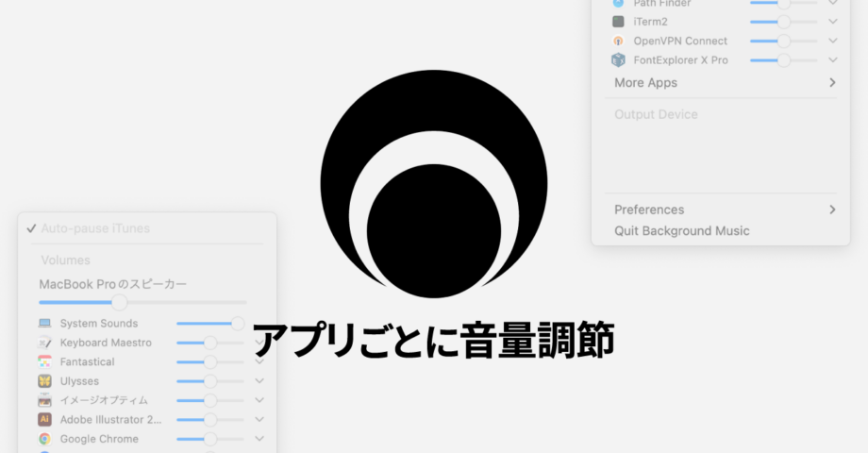Click the Adobe Illustrator Ai icon
This screenshot has width=868, height=453.
click(x=45, y=419)
